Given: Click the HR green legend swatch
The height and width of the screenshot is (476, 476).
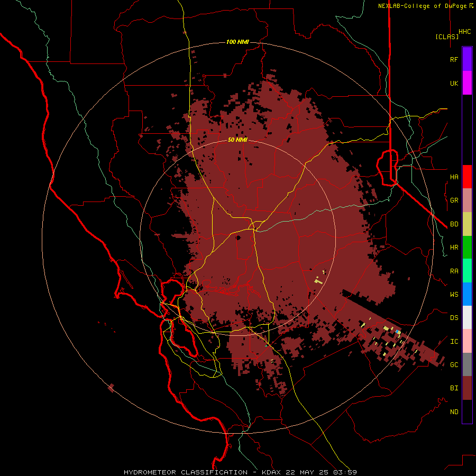Looking at the screenshot, I should pos(467,248).
